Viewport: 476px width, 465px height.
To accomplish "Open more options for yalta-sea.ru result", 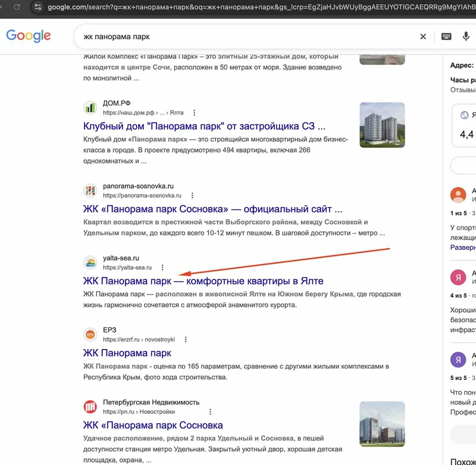I will (x=162, y=268).
